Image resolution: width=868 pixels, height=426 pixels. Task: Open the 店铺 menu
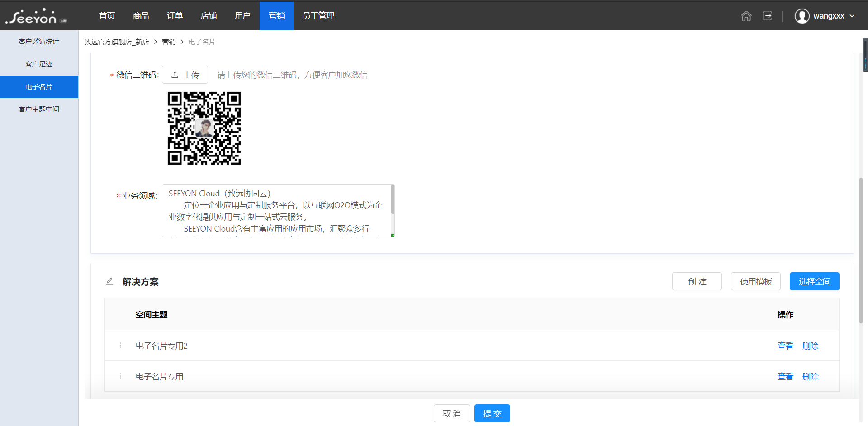click(209, 16)
